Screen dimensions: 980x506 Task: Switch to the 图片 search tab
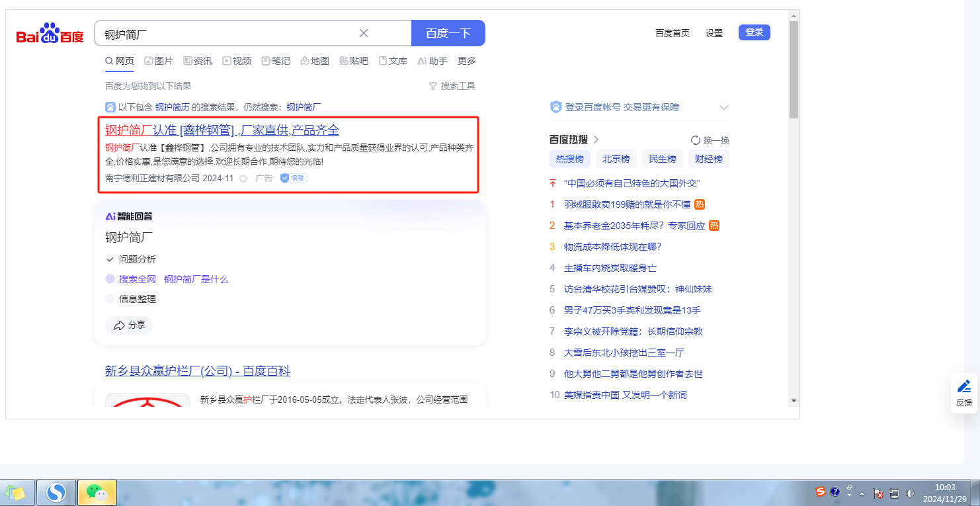click(159, 61)
